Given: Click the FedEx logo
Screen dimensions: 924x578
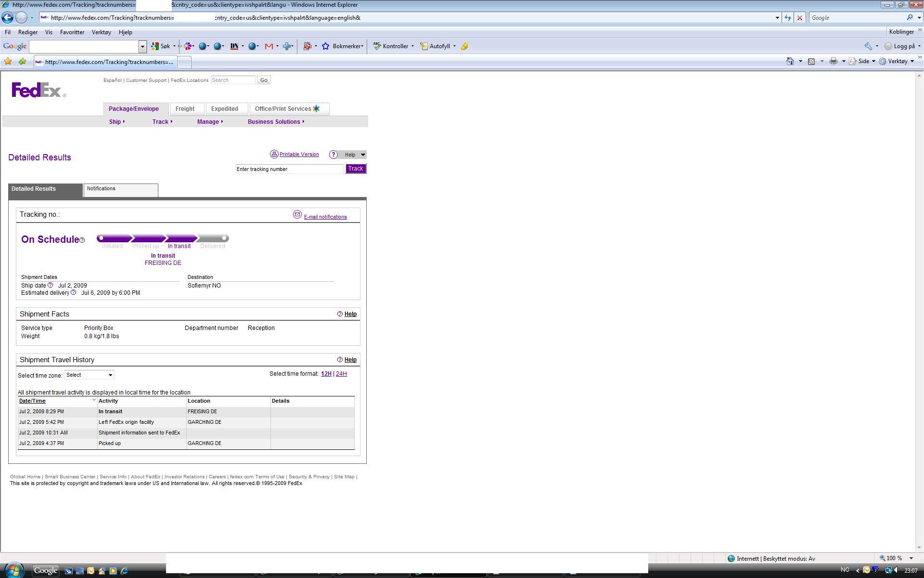Looking at the screenshot, I should point(38,90).
